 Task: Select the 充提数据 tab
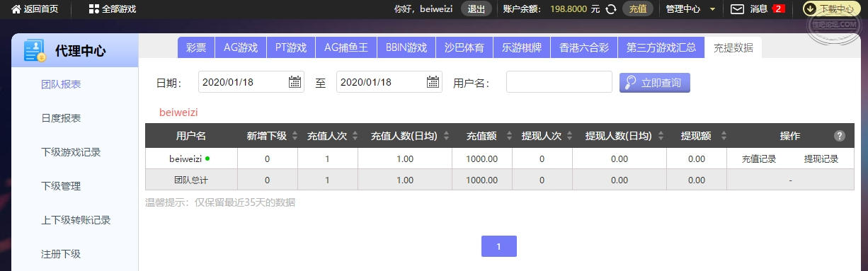coord(733,47)
